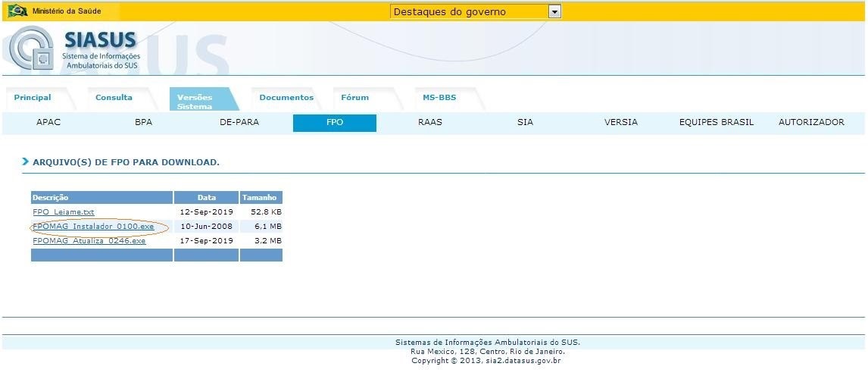This screenshot has height=379, width=868.
Task: Download FPOMAG_Atualiza_0246.exe
Action: click(x=89, y=241)
